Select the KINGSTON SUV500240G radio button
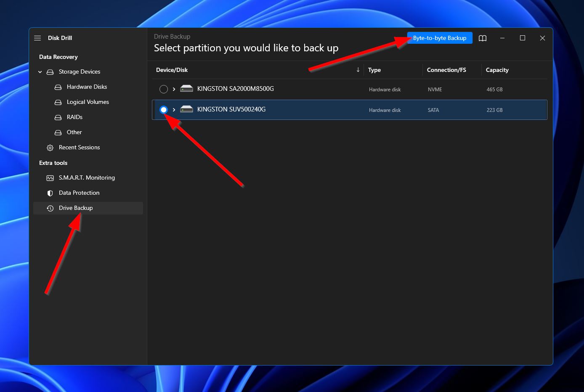The image size is (584, 392). tap(164, 110)
